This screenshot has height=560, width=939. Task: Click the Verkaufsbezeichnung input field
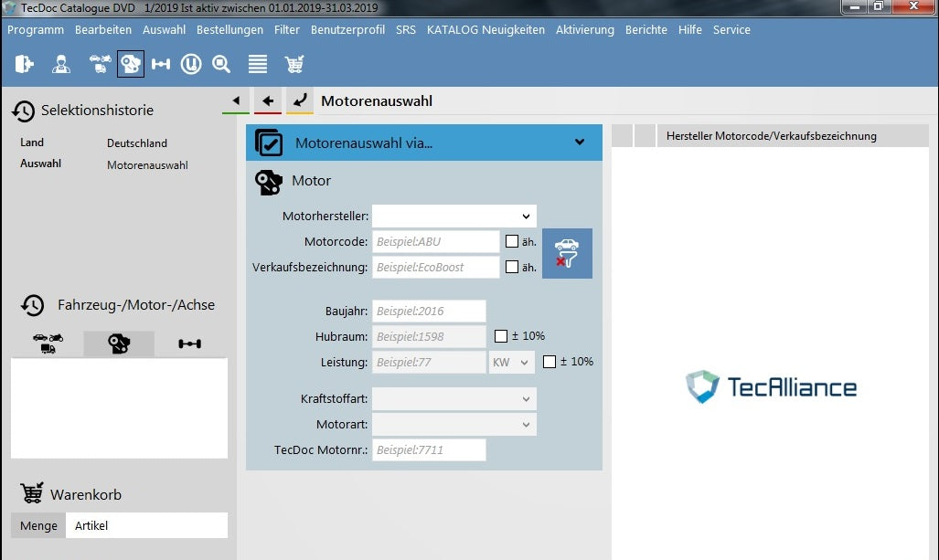click(x=436, y=268)
